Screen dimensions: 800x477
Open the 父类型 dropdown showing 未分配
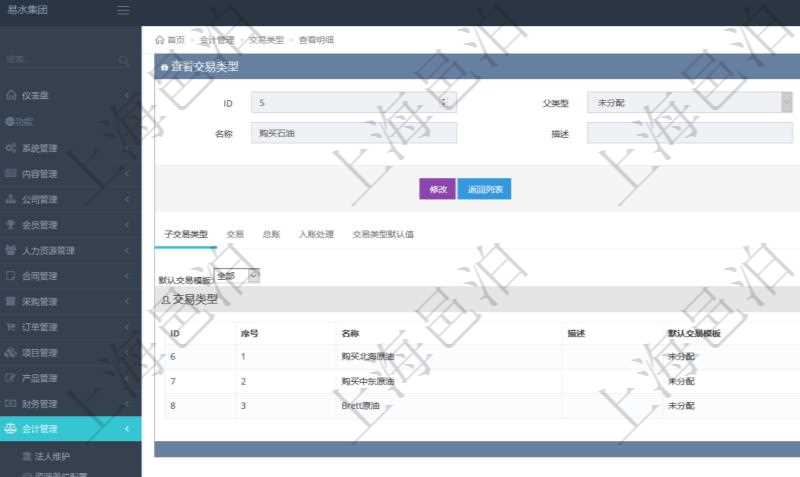click(690, 103)
